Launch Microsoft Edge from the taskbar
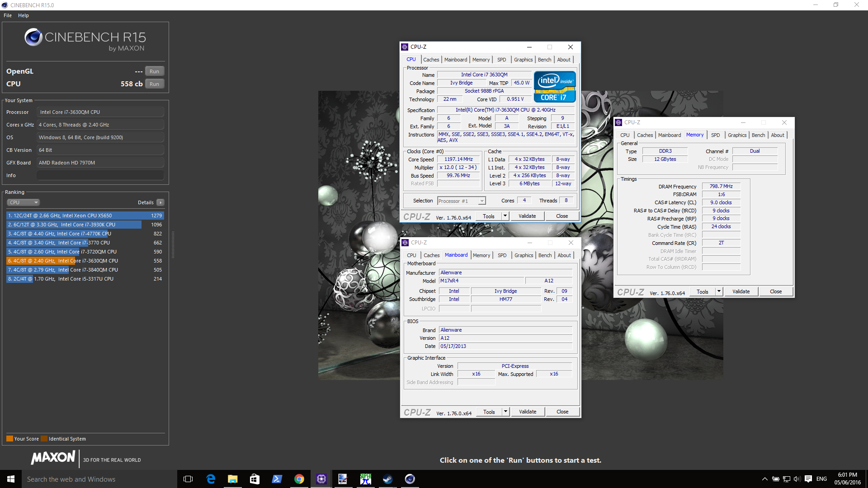This screenshot has width=868, height=488. [211, 479]
